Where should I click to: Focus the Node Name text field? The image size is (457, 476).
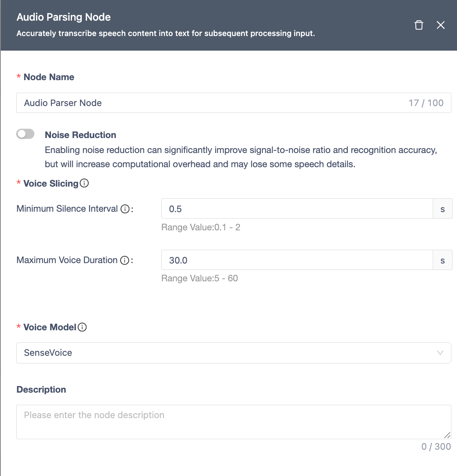coord(210,103)
